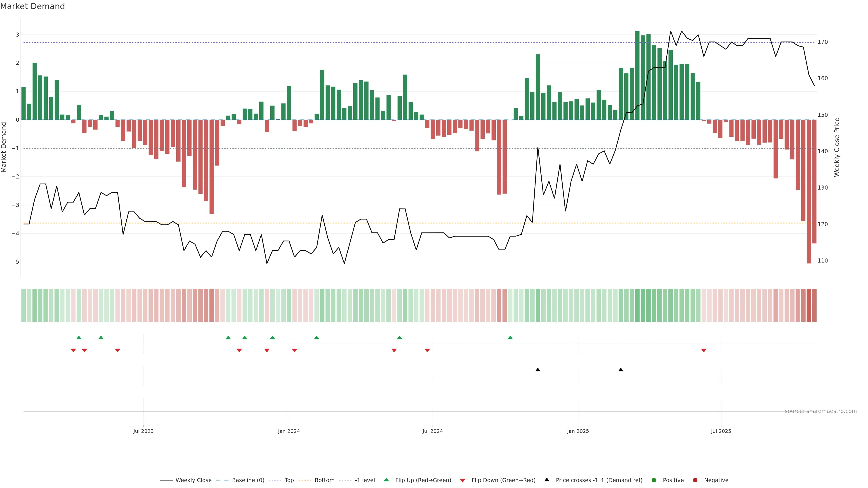Click the 170 tick on the right price axis
Viewport: 868px width, 488px height.
click(x=823, y=42)
